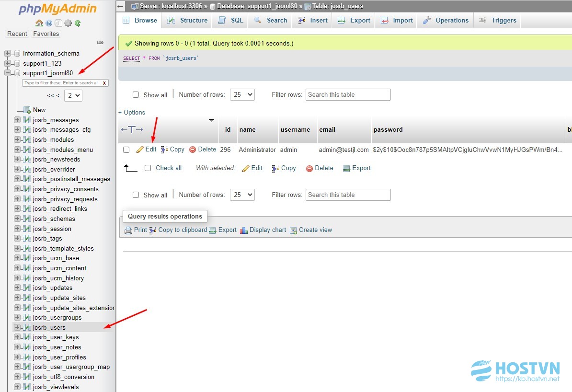
Task: Click printer Print icon in query operations
Action: coord(128,231)
